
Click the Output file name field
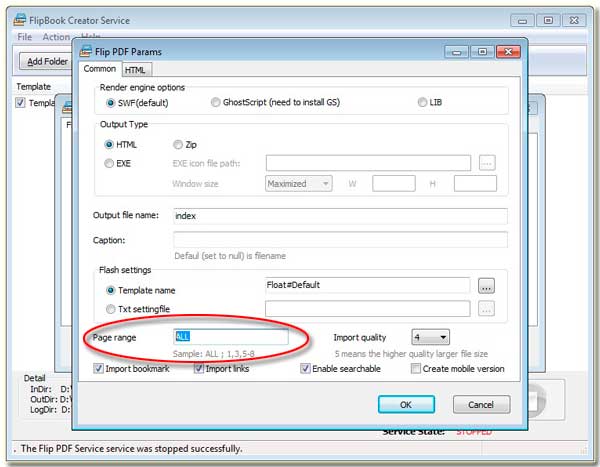point(340,216)
